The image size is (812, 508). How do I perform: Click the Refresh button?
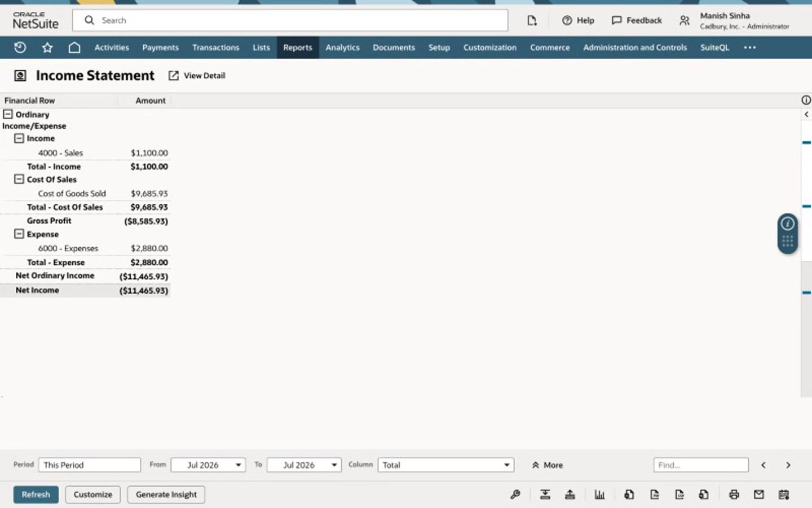[x=36, y=494]
